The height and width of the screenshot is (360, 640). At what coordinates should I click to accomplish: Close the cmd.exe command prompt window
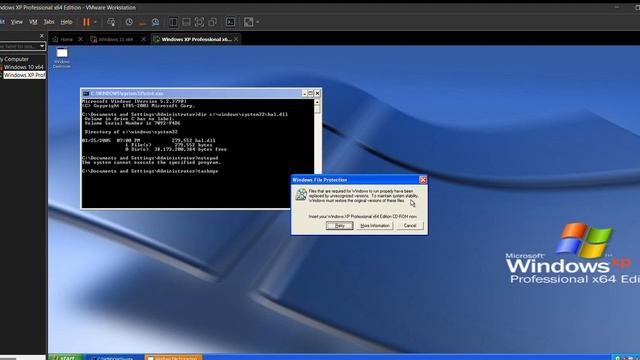point(317,93)
